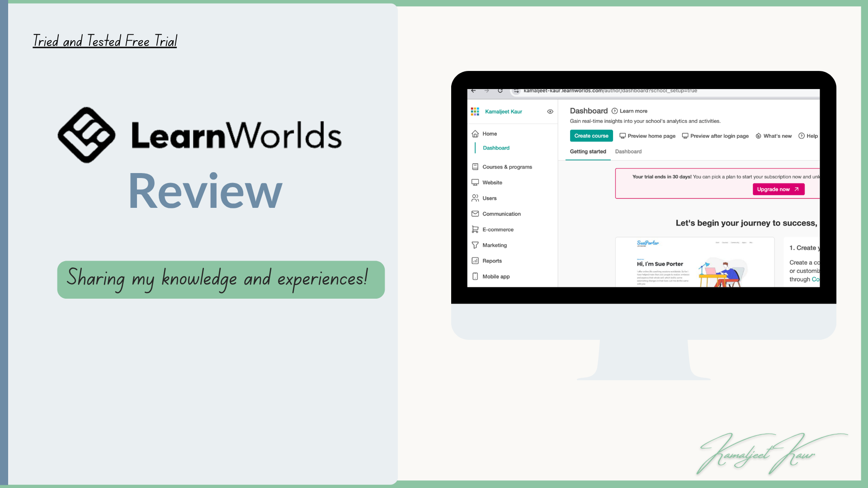Image resolution: width=868 pixels, height=488 pixels.
Task: Click the LearnWorlds diamond logo mark
Action: click(86, 135)
